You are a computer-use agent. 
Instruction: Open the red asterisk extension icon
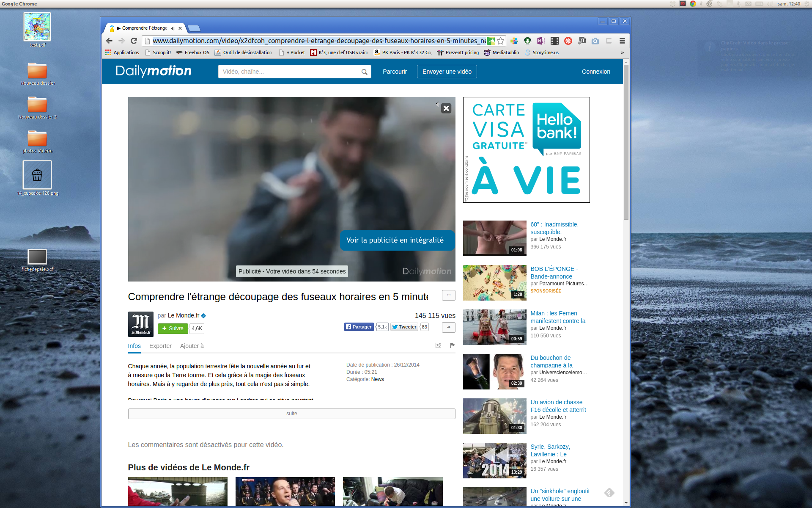(x=568, y=41)
